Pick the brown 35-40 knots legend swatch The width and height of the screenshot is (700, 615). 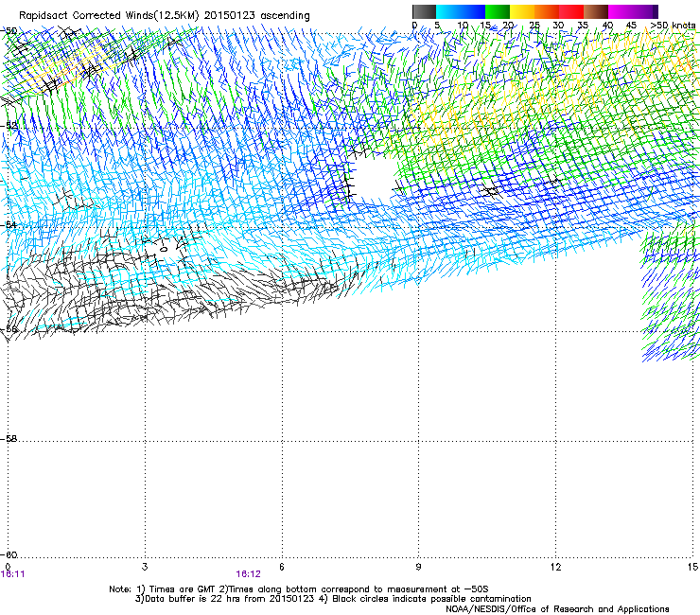(x=596, y=11)
